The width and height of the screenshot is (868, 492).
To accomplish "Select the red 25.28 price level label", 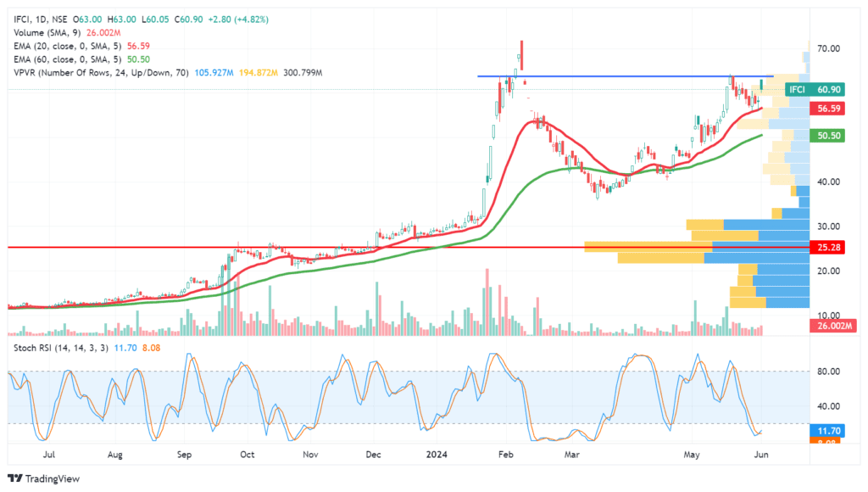I will point(828,247).
